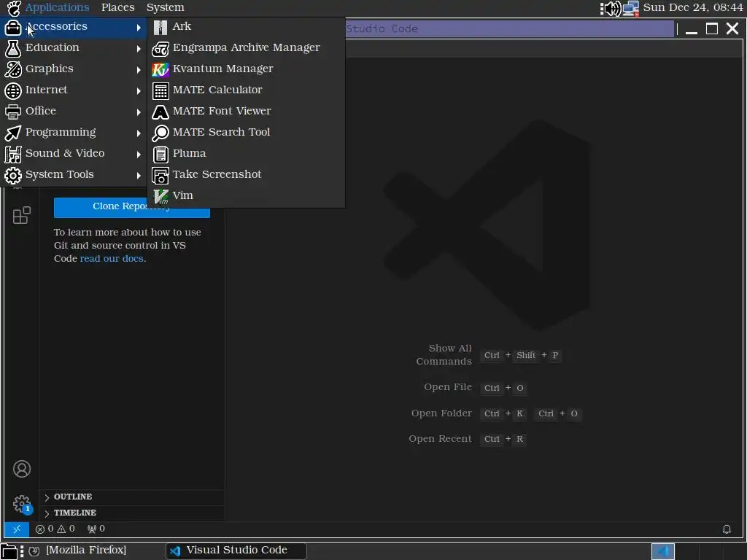Click the Education flask icon
747x560 pixels.
13,48
